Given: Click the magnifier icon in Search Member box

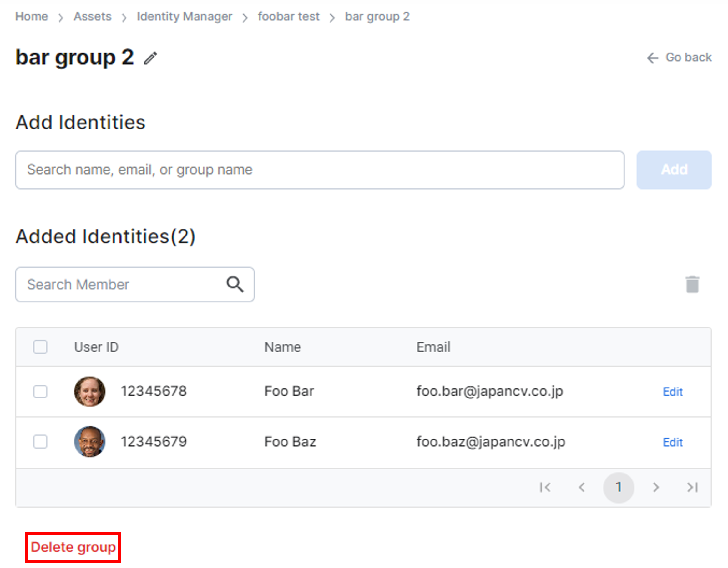Looking at the screenshot, I should tap(235, 284).
